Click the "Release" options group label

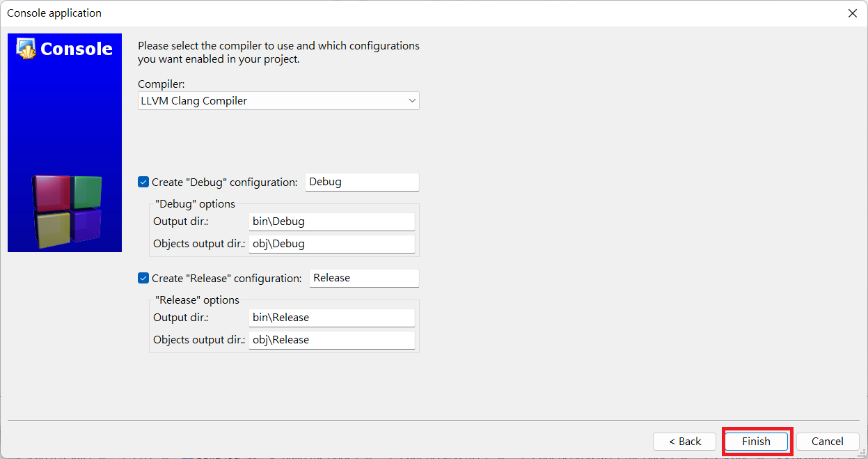198,300
